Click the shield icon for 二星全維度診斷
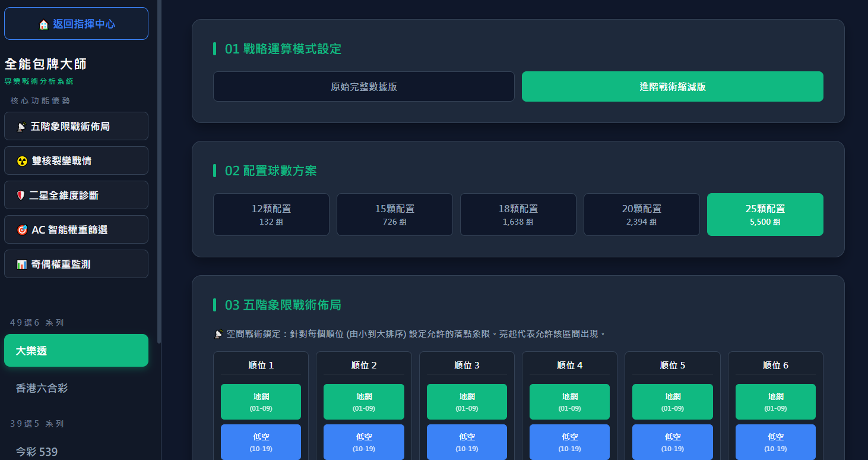Viewport: 868px width, 460px height. pyautogui.click(x=20, y=195)
